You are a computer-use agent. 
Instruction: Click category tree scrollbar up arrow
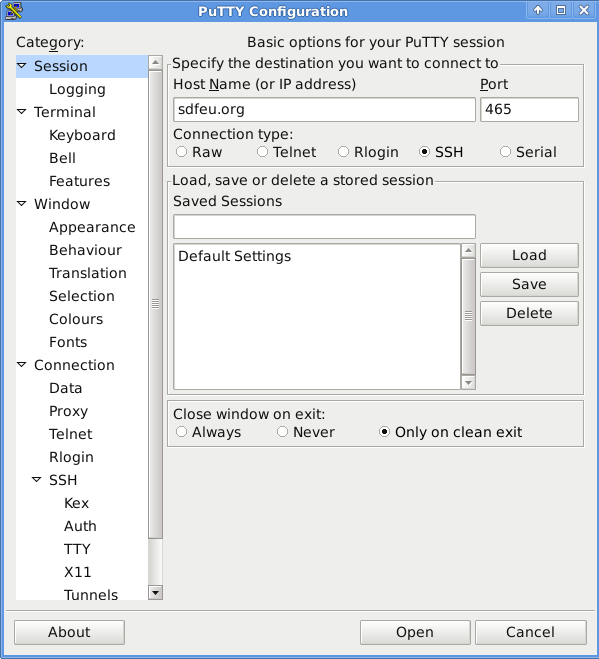[156, 63]
